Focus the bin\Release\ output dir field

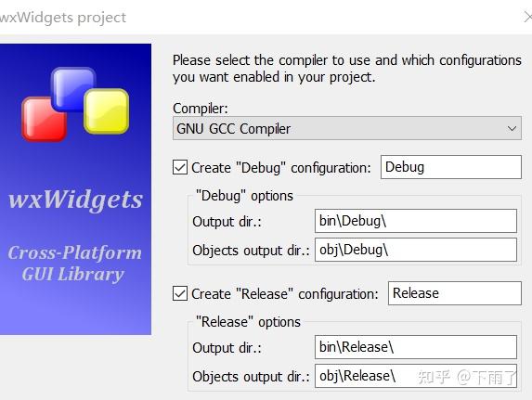416,347
